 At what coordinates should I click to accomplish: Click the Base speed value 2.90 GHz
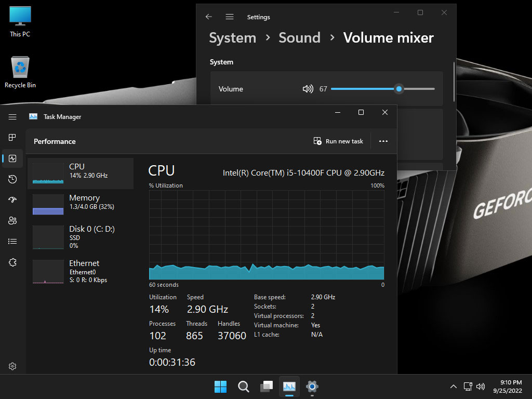click(323, 297)
